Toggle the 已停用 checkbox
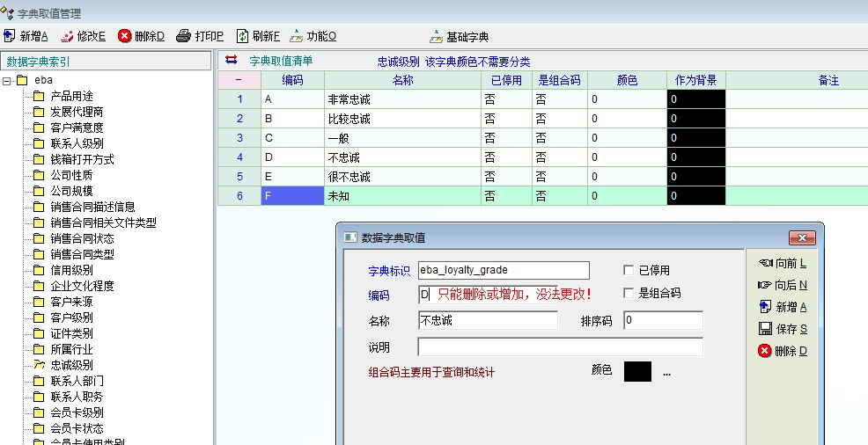868x445 pixels. (x=629, y=270)
